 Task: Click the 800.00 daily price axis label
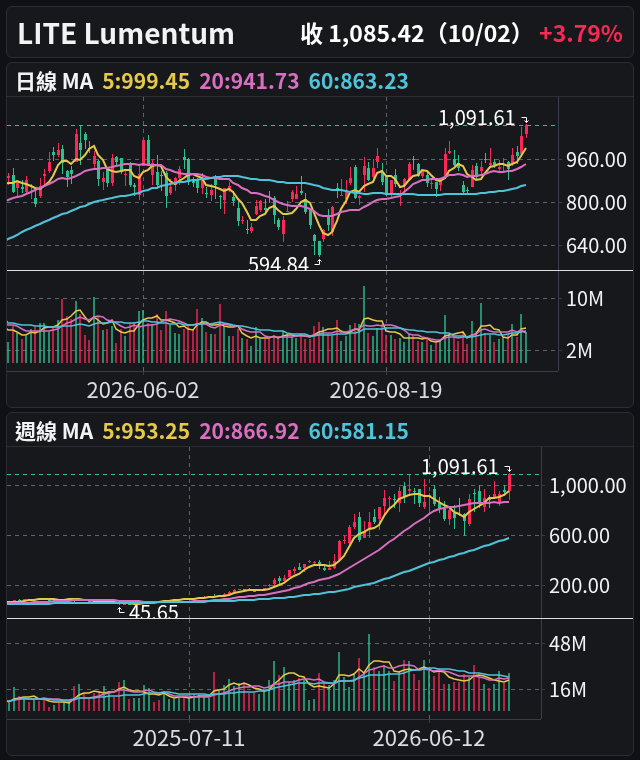pos(596,203)
